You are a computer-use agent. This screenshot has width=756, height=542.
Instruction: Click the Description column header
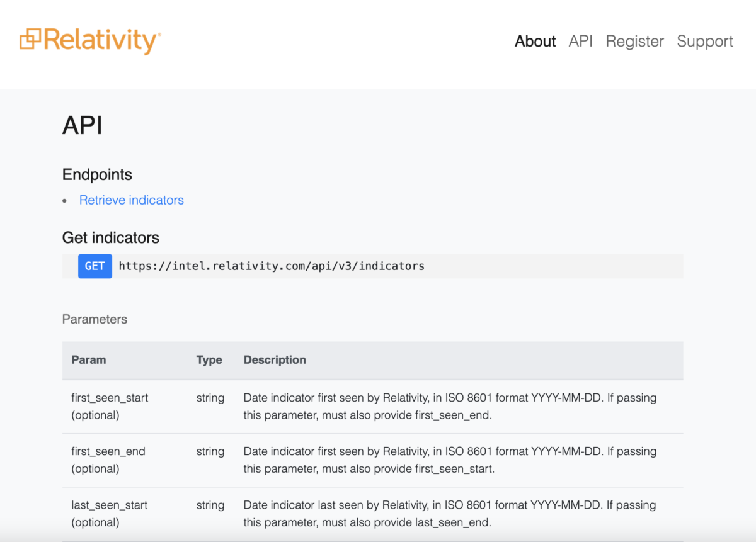point(275,360)
